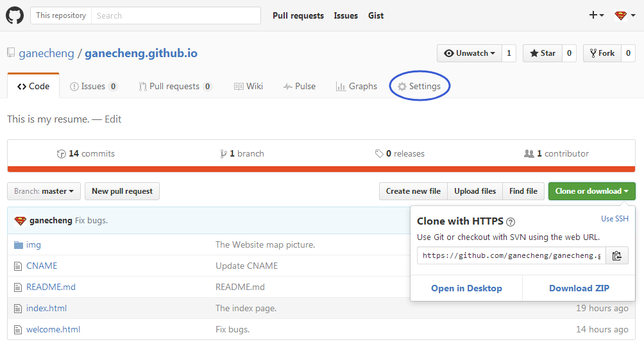Toggle the Clone or download dropdown
Screen dimensions: 644x342
[592, 191]
